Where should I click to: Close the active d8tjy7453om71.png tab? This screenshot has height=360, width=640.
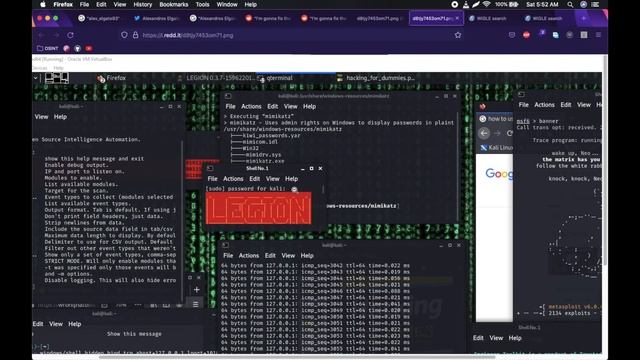click(457, 18)
